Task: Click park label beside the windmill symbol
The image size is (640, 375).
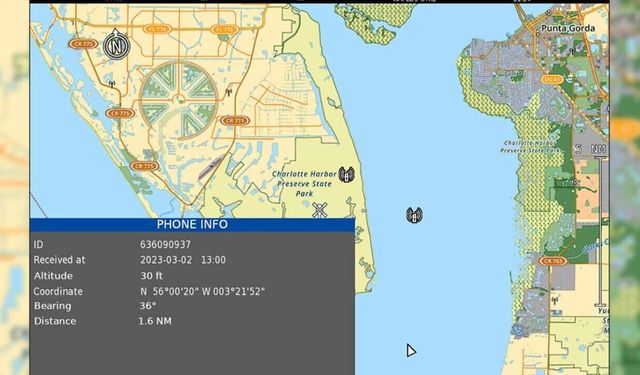Action: point(304,184)
